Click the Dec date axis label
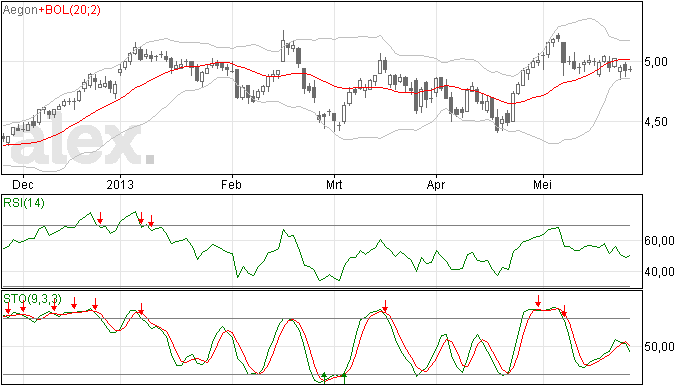Image resolution: width=690 pixels, height=387 pixels. click(x=22, y=184)
